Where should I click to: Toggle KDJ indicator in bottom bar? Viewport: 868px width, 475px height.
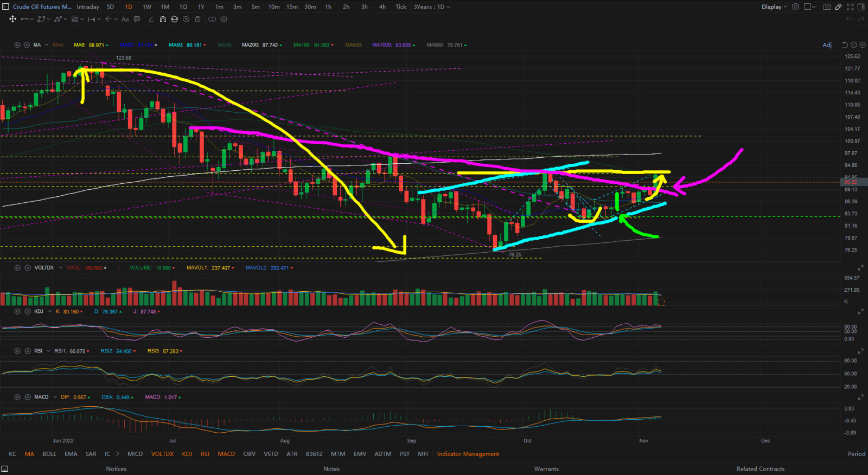point(187,454)
